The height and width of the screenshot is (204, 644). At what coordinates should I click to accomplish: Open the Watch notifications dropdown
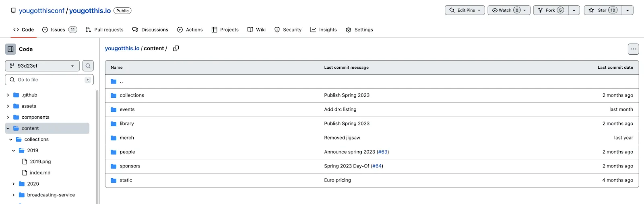click(x=509, y=10)
